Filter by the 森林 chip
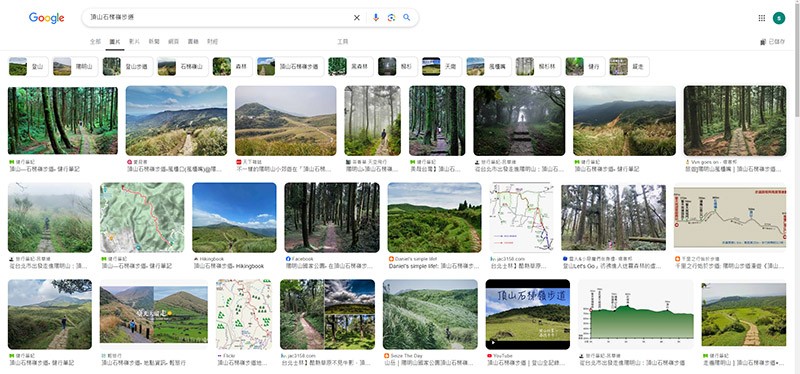Screen dimensions: 800x374 (232, 66)
